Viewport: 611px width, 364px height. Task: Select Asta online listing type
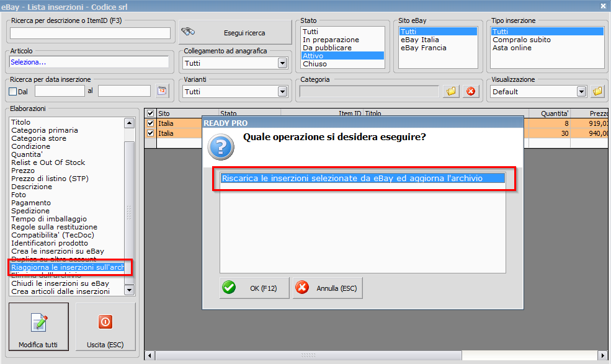click(547, 48)
